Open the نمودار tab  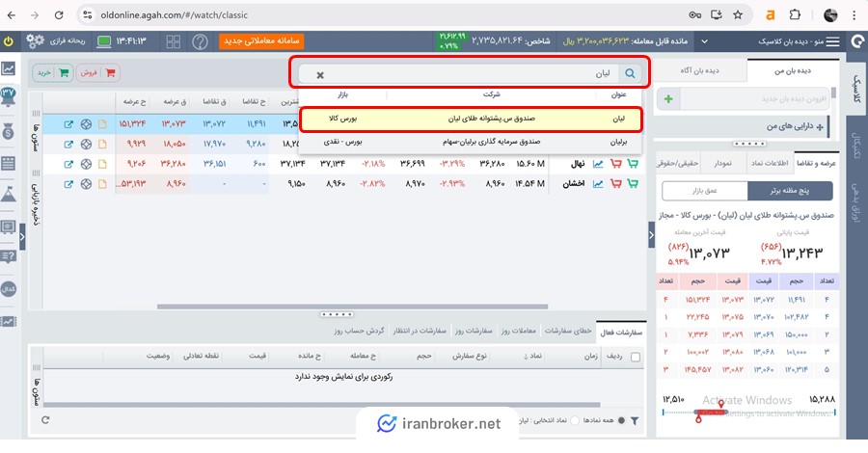pos(722,163)
